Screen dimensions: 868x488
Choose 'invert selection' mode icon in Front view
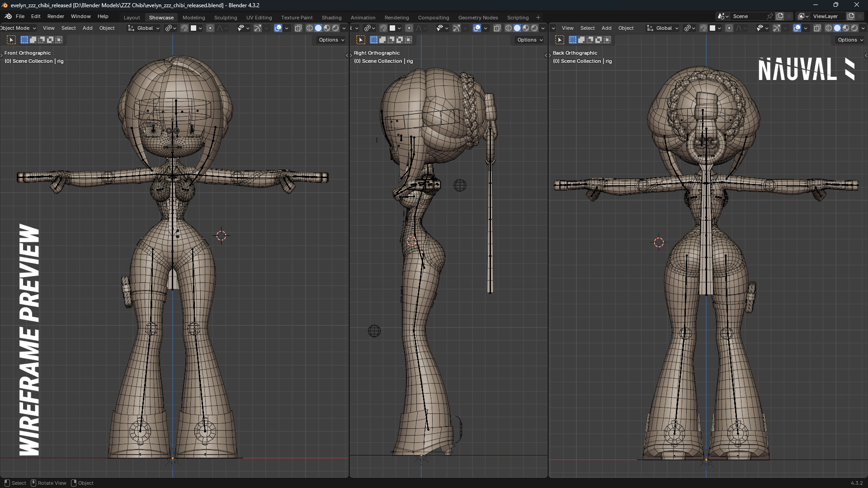pos(50,40)
